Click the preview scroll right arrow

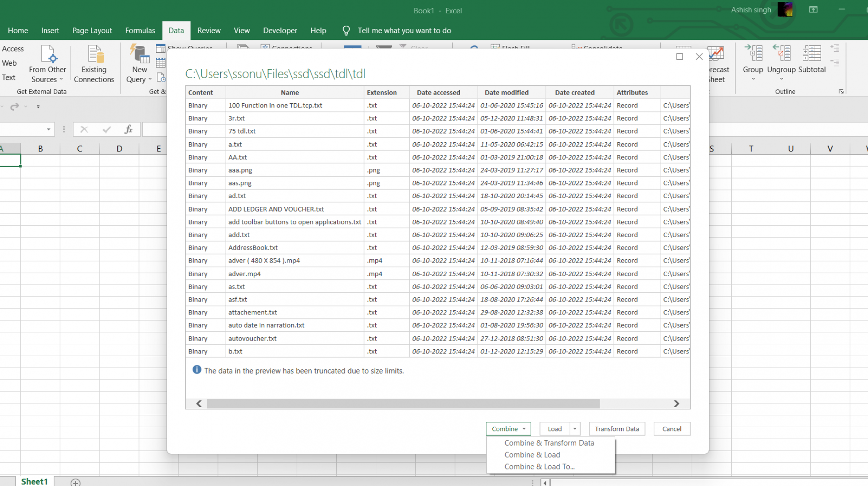point(676,403)
